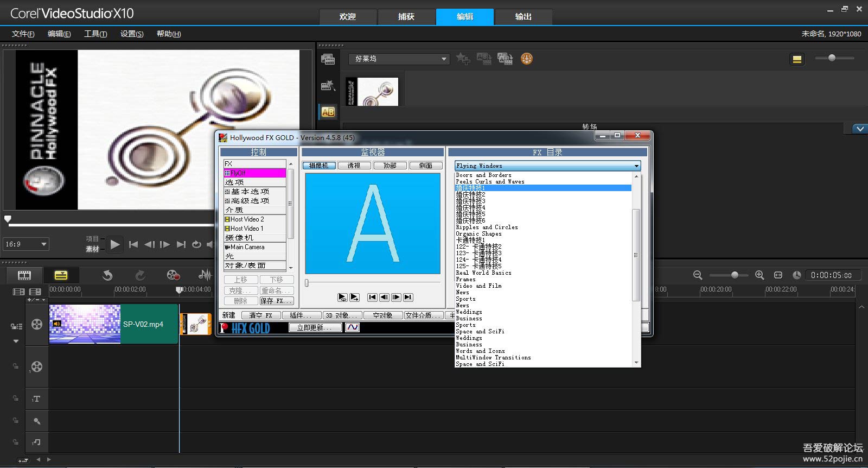
Task: Click the 保存 FX... button
Action: pos(276,301)
